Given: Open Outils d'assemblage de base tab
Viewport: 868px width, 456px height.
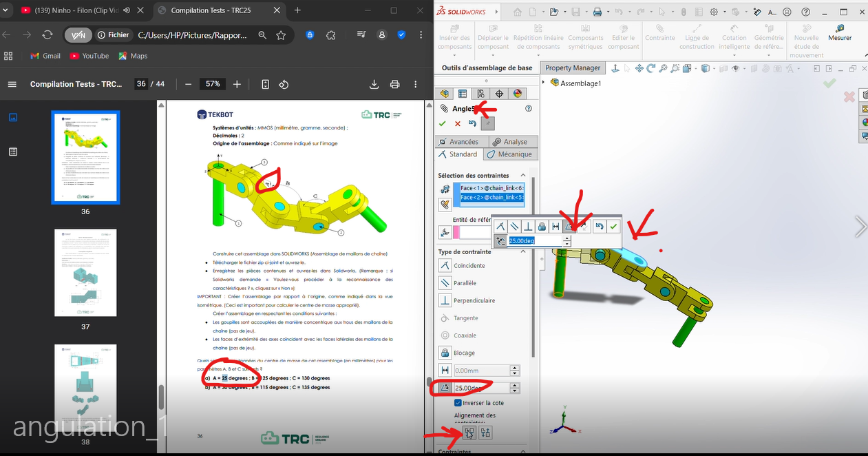Looking at the screenshot, I should [487, 68].
